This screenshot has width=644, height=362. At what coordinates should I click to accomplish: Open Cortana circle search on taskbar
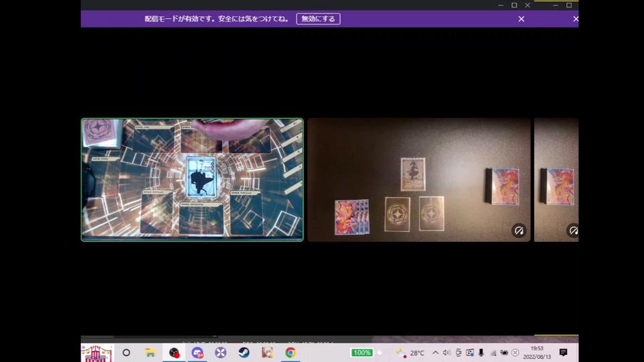pos(126,353)
